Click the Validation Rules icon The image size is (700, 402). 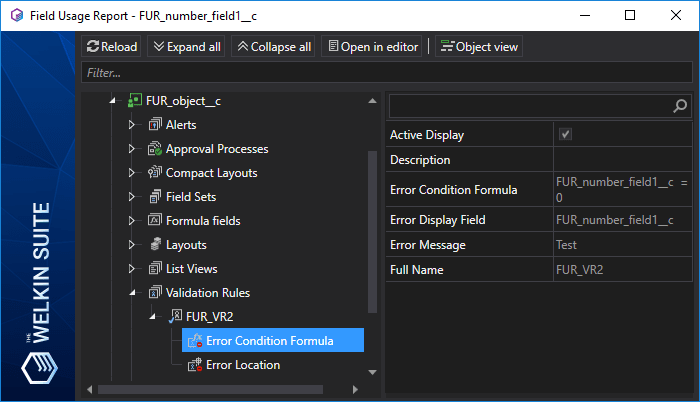tap(155, 292)
